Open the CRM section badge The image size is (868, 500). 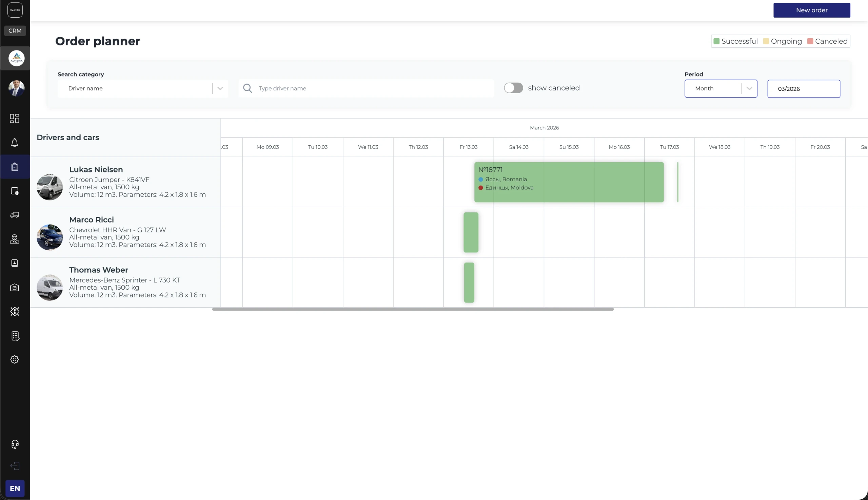point(15,30)
